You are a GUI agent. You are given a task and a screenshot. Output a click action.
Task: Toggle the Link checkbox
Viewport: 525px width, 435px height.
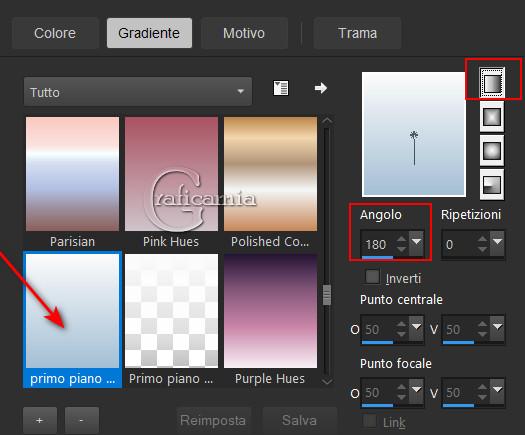coord(370,421)
